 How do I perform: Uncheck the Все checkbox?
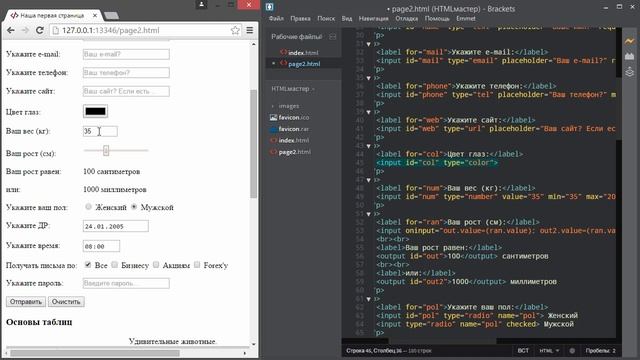pos(88,264)
